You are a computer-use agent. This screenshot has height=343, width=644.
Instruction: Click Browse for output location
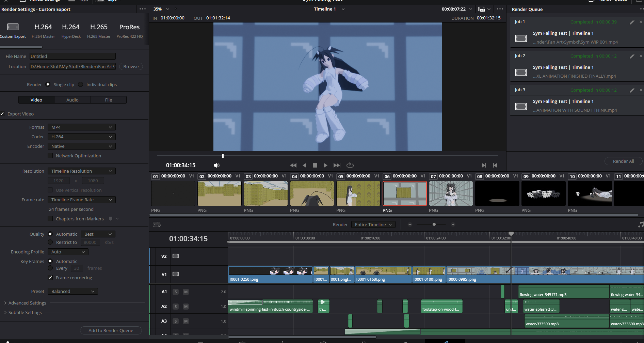(131, 66)
